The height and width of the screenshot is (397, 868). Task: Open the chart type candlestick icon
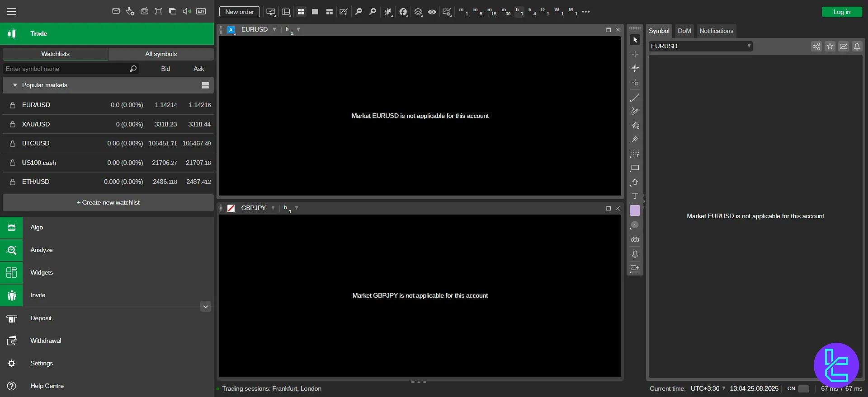click(x=388, y=12)
